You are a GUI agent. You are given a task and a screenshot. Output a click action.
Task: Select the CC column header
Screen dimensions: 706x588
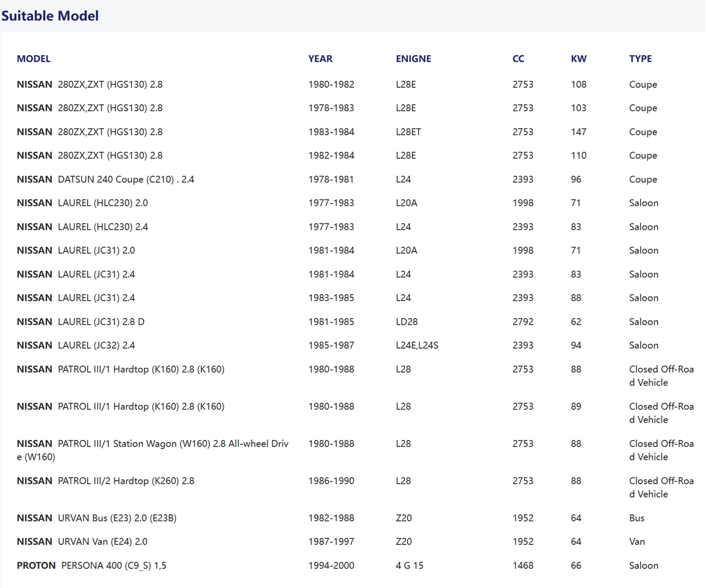click(518, 59)
